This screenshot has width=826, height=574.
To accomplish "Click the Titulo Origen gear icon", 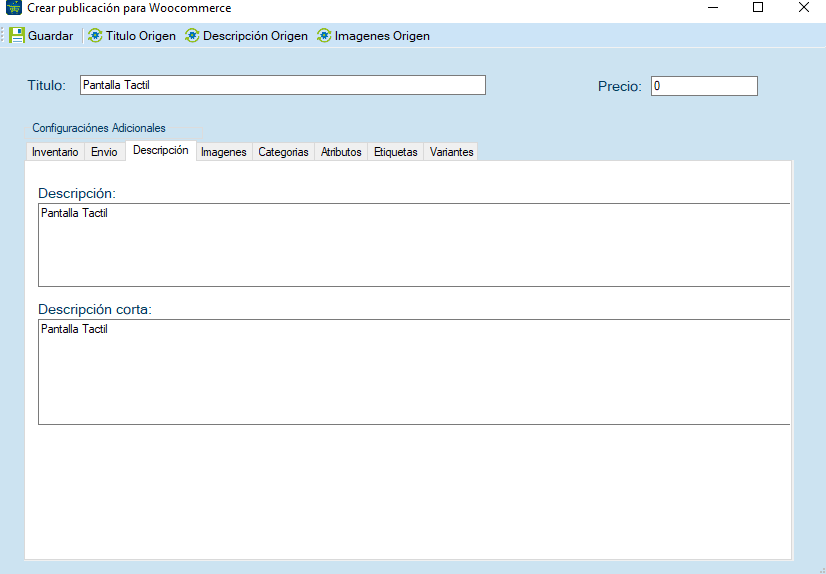I will [95, 36].
